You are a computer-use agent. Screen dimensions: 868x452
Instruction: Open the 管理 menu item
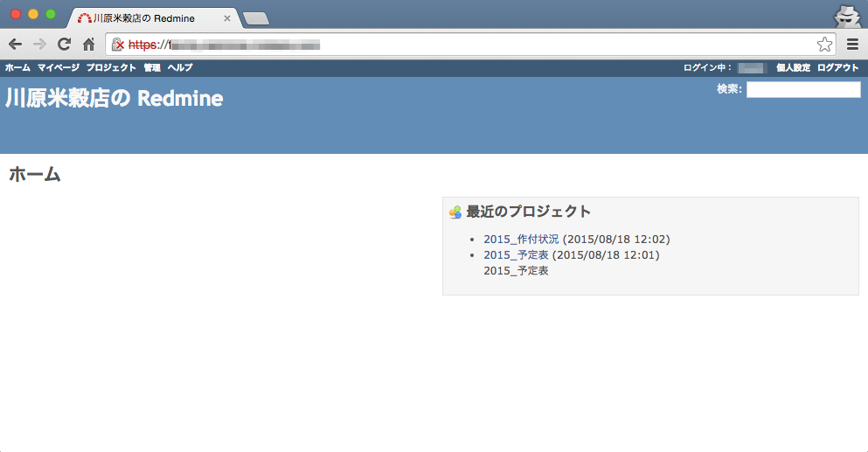[x=152, y=67]
